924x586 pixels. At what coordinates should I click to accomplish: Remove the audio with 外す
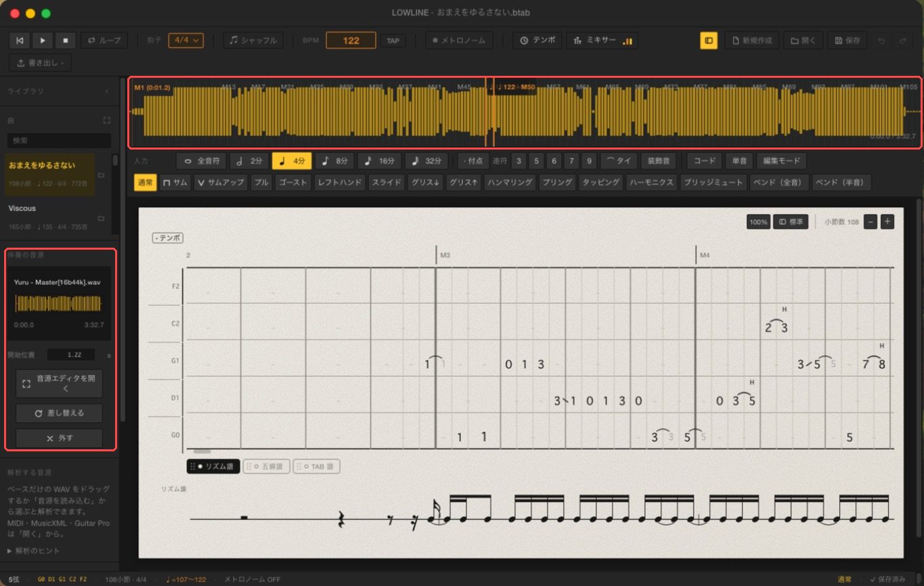coord(60,438)
